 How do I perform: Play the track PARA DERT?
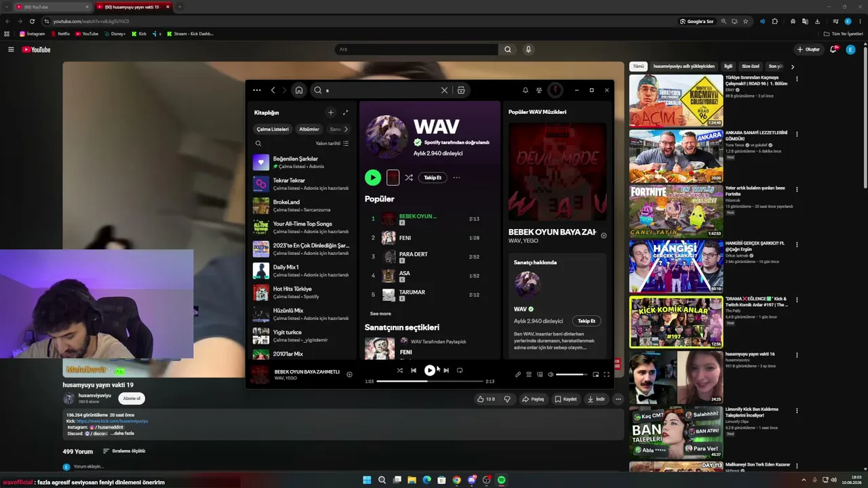430,257
